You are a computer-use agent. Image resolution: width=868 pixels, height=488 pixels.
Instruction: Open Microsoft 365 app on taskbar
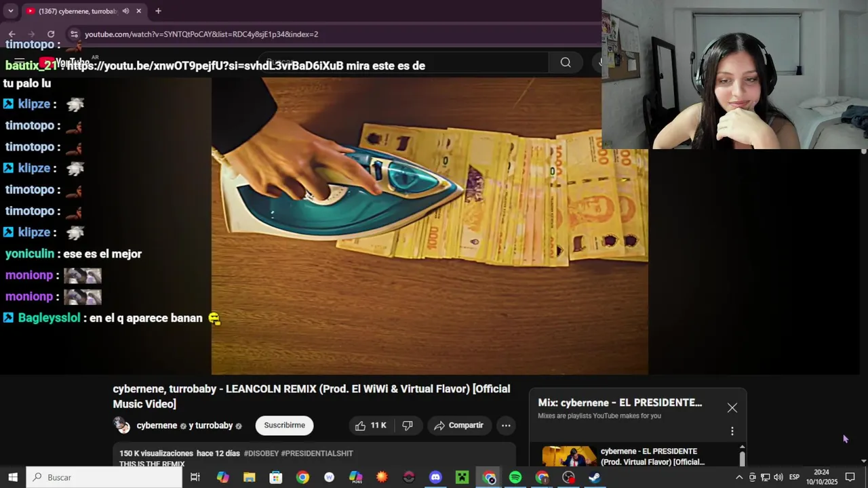[355, 477]
